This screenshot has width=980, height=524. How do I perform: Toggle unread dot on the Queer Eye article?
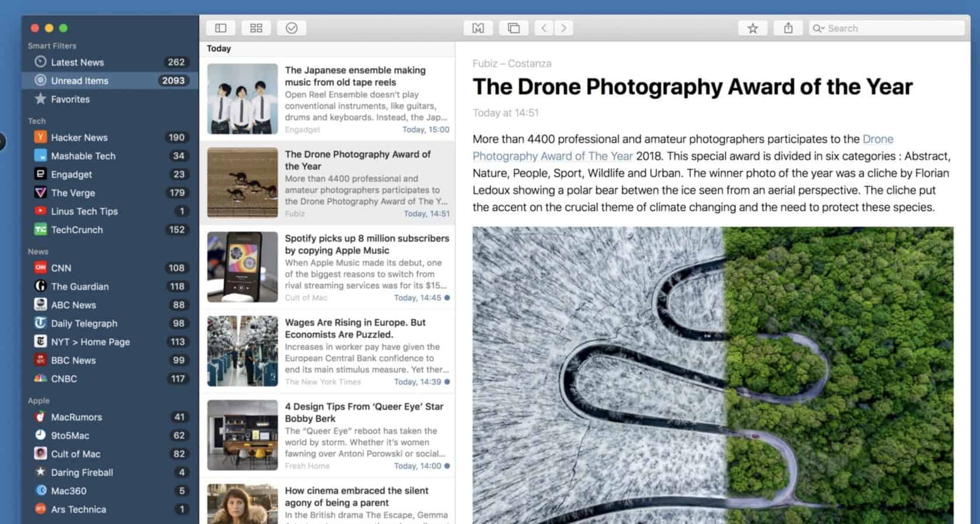[447, 466]
